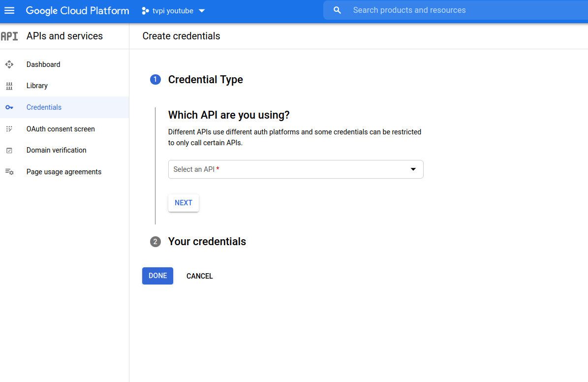Click the Library icon in sidebar
The height and width of the screenshot is (382, 588).
click(x=9, y=86)
